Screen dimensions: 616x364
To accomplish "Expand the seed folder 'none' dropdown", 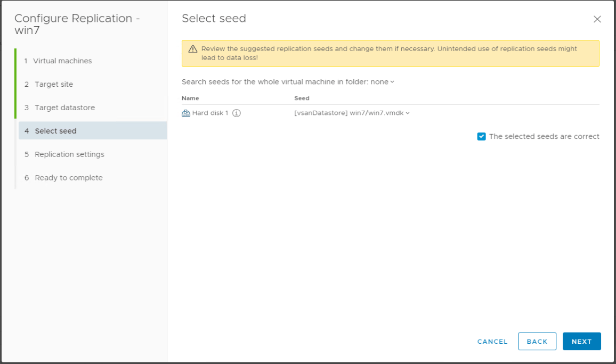I will (382, 82).
